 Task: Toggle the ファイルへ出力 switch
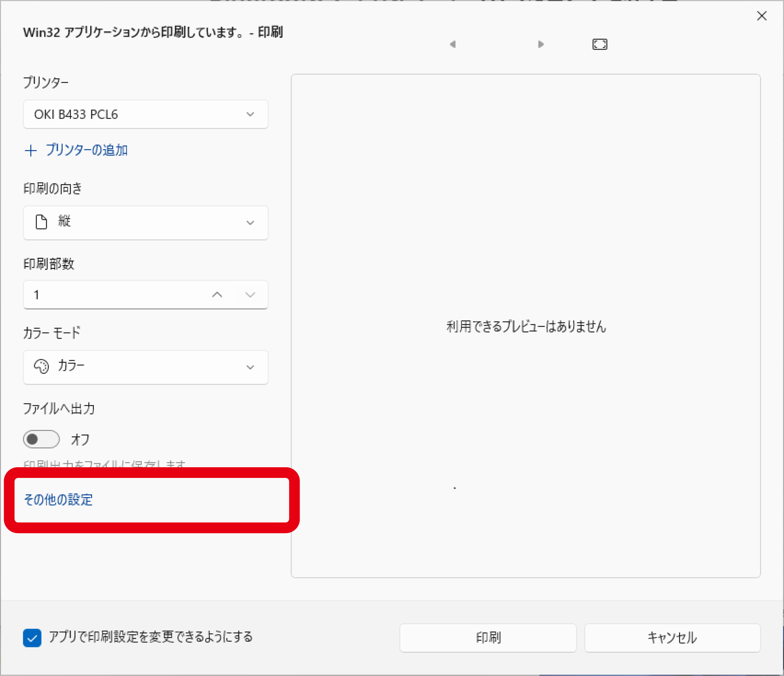(41, 439)
